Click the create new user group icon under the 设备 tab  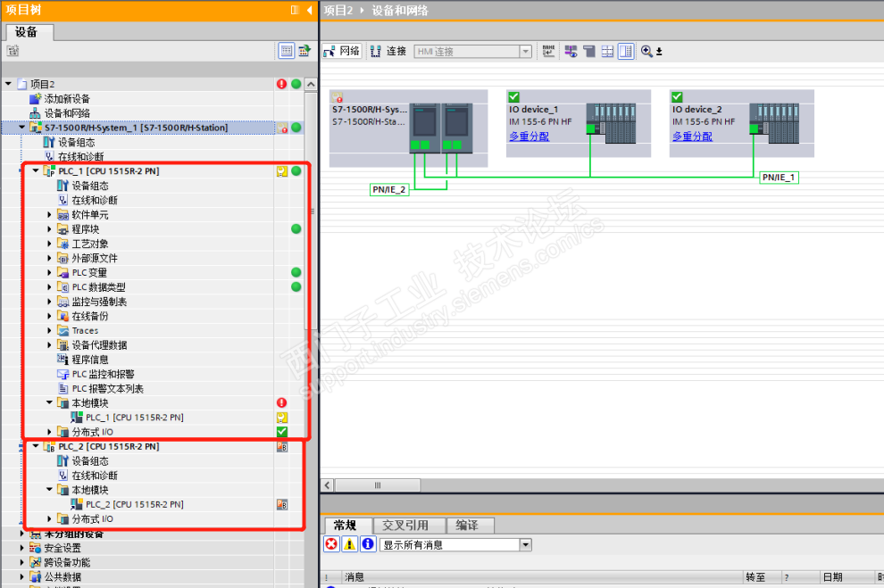point(13,51)
